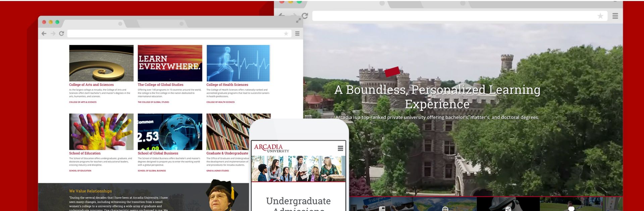Click the golden spiral image
The width and height of the screenshot is (644, 211).
(101, 63)
